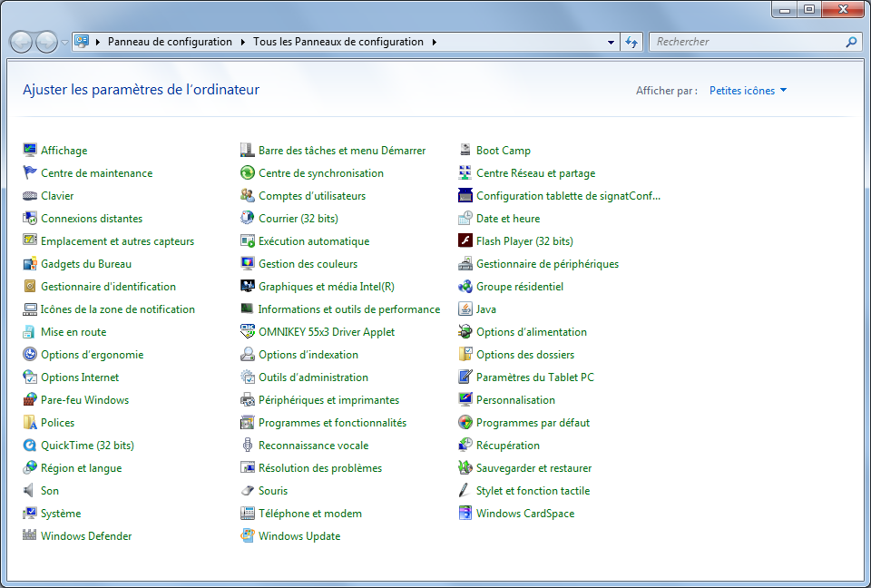Open Groupe résidentiel
This screenshot has width=871, height=588.
point(519,287)
